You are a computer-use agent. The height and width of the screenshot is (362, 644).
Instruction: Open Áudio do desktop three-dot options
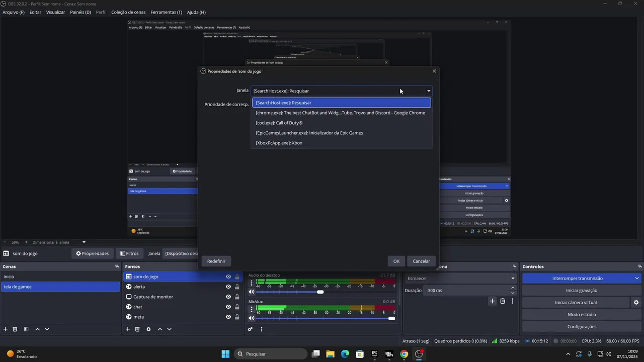click(252, 283)
